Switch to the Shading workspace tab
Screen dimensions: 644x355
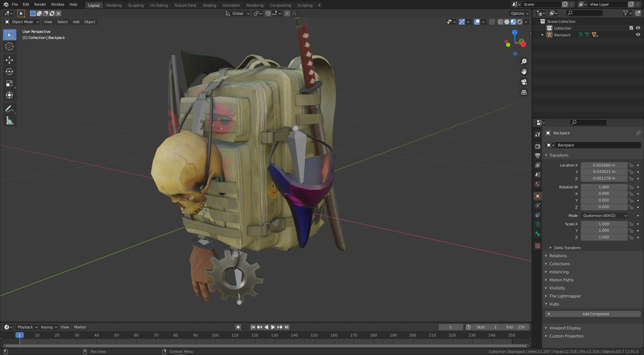click(x=209, y=5)
